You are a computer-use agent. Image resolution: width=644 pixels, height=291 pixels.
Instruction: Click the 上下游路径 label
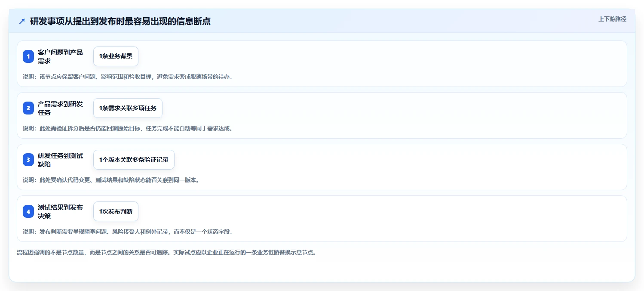click(x=612, y=19)
